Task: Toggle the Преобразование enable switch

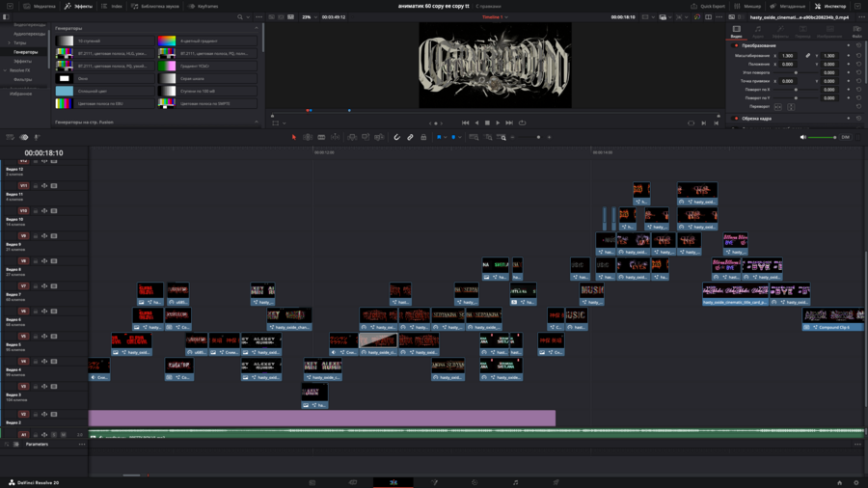Action: (x=737, y=45)
